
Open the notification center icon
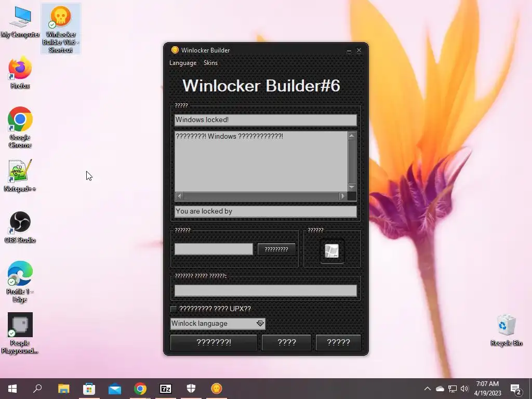point(516,389)
